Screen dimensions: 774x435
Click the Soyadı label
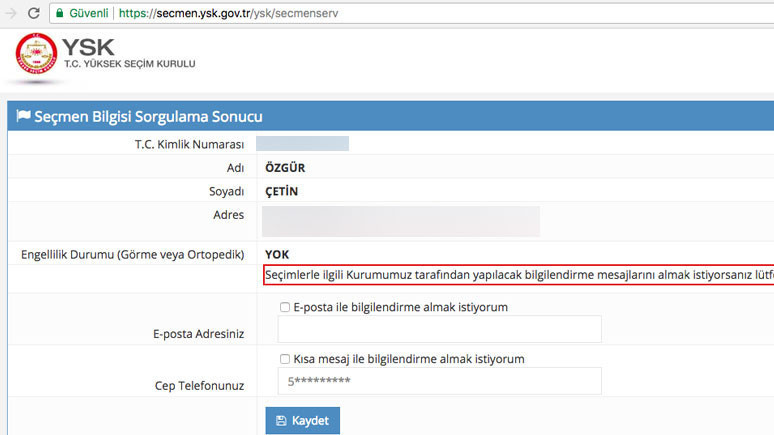tap(227, 192)
